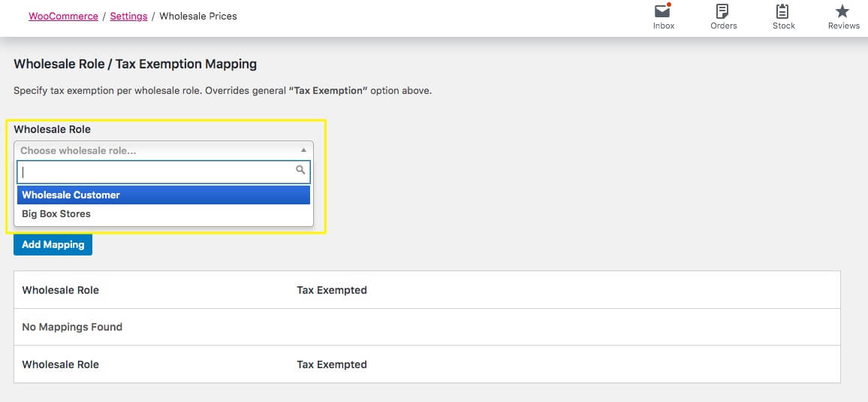Click the Wholesale Role table footer cell
Viewport: 868px width, 402px height.
pos(61,364)
